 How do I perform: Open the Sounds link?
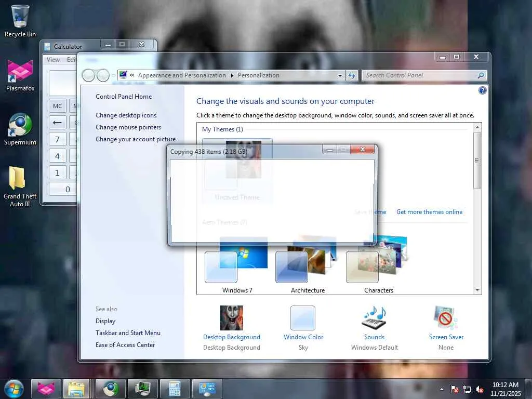click(x=374, y=337)
